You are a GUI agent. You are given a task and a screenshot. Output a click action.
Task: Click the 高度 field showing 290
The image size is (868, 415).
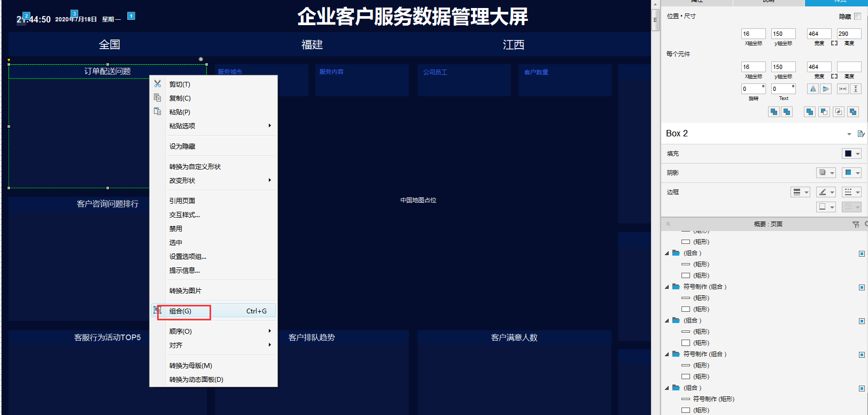click(849, 34)
